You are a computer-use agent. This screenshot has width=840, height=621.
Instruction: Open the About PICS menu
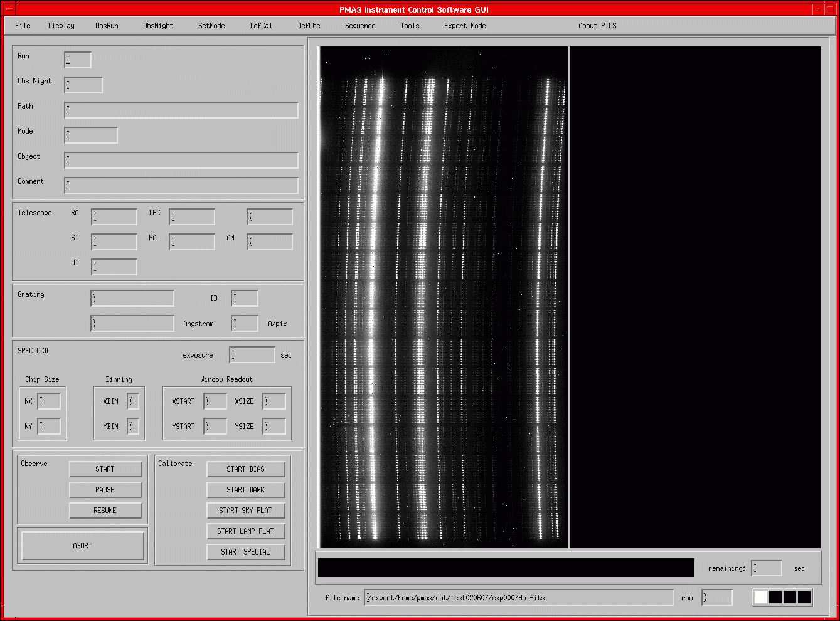point(597,26)
